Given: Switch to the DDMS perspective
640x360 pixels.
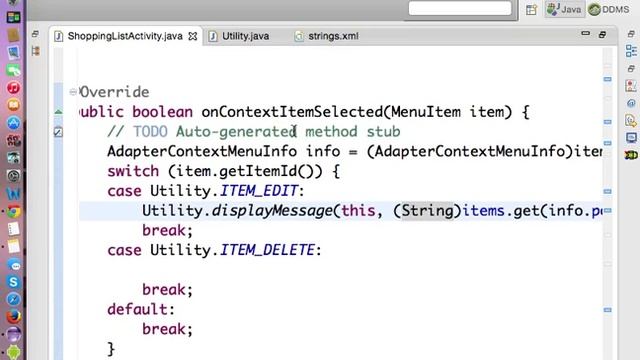Looking at the screenshot, I should 609,9.
